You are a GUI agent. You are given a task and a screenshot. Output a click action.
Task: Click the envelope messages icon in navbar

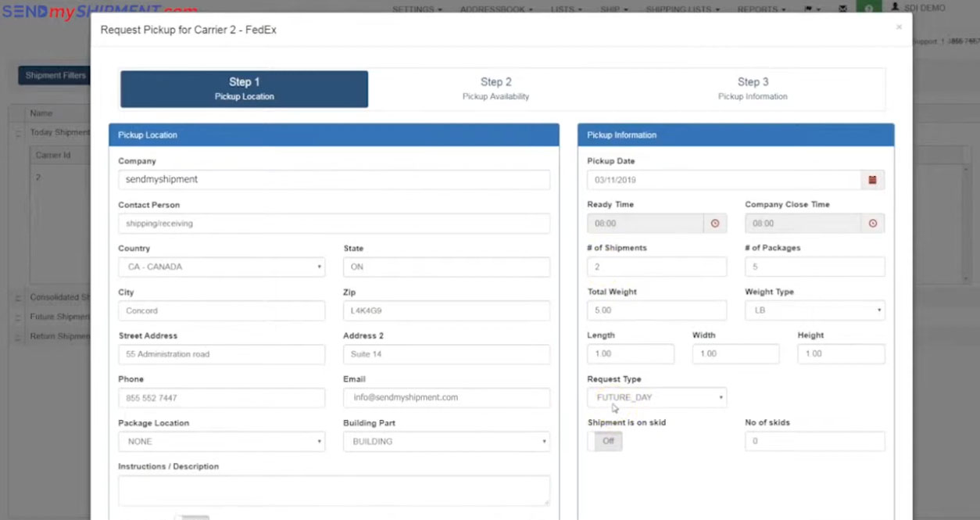(x=842, y=9)
